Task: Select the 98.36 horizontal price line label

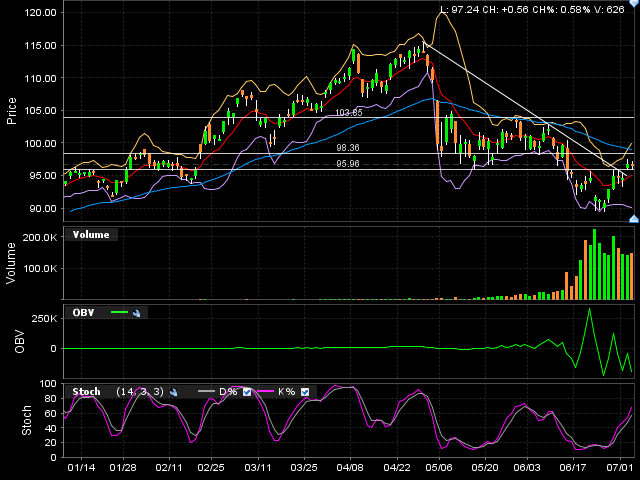Action: 348,148
